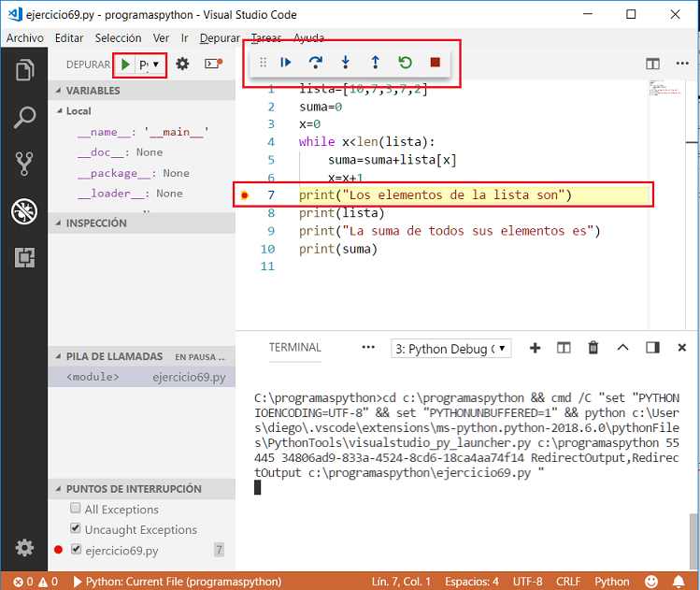The width and height of the screenshot is (700, 590).
Task: Move the panel to the side
Action: pyautogui.click(x=652, y=348)
